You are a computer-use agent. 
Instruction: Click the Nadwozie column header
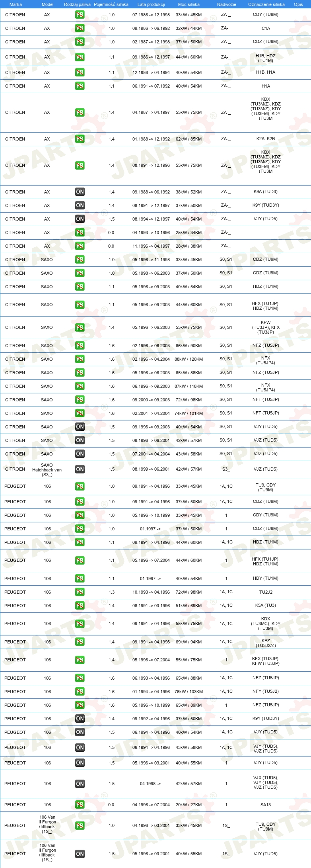coord(227,4)
